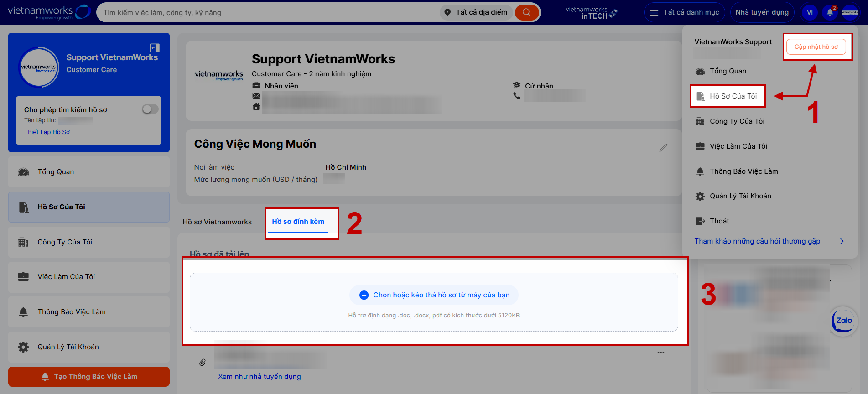This screenshot has width=868, height=394.
Task: Open 'Tham khảo những câu hỏi thường gặp' link
Action: tap(757, 241)
